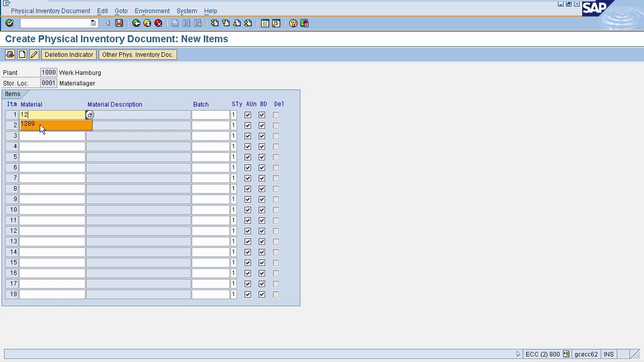Collapse command field with small triangle

[108, 23]
